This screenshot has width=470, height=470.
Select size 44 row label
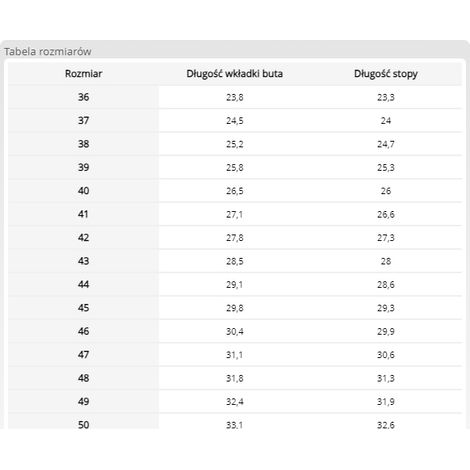point(83,284)
